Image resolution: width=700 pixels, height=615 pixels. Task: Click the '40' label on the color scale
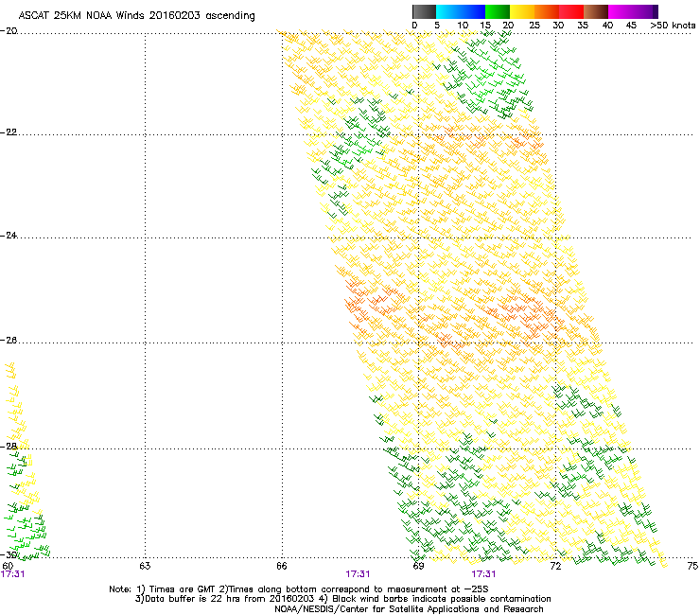click(x=607, y=26)
